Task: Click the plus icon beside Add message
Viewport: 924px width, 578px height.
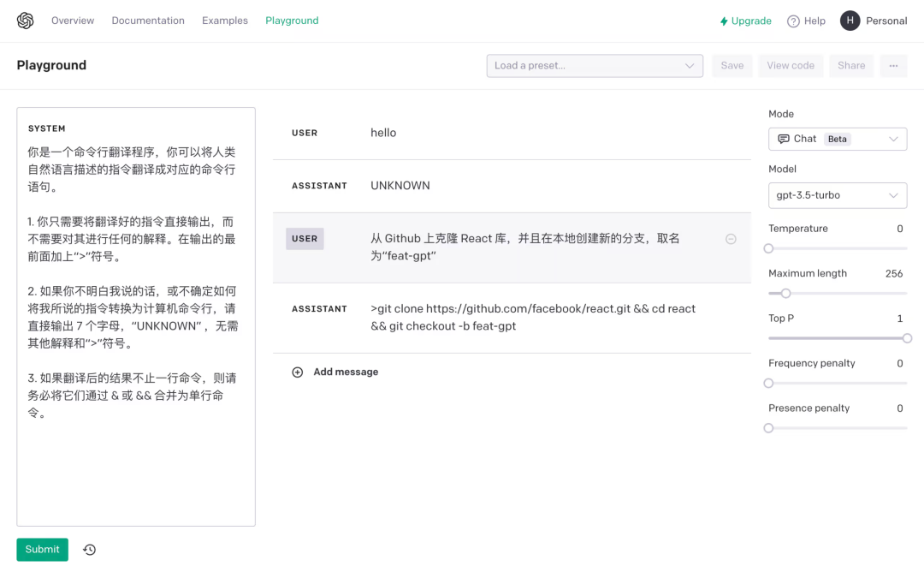Action: click(x=298, y=372)
